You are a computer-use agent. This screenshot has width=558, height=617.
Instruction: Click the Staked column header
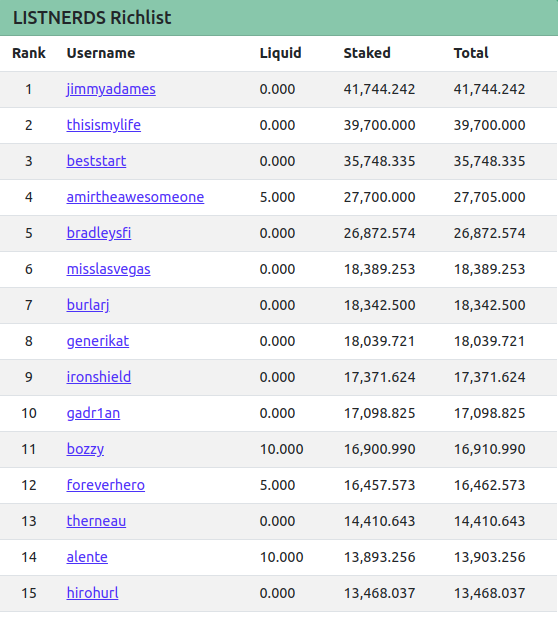pos(367,53)
